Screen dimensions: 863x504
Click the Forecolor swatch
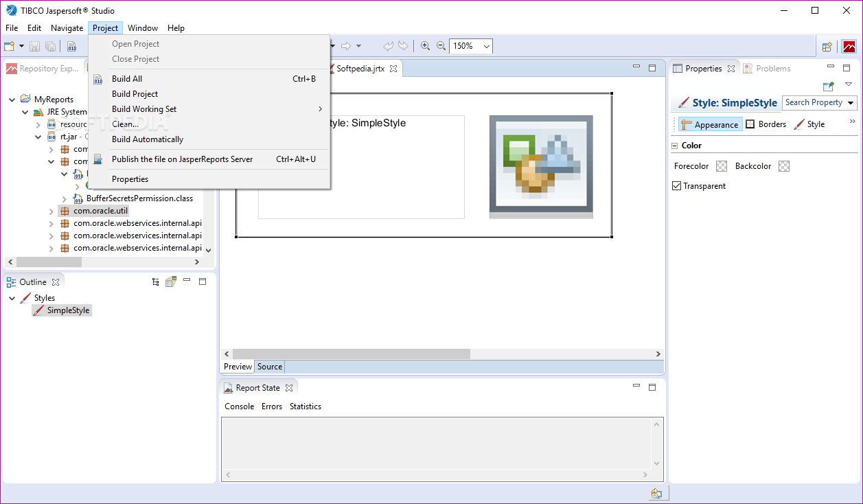coord(721,166)
